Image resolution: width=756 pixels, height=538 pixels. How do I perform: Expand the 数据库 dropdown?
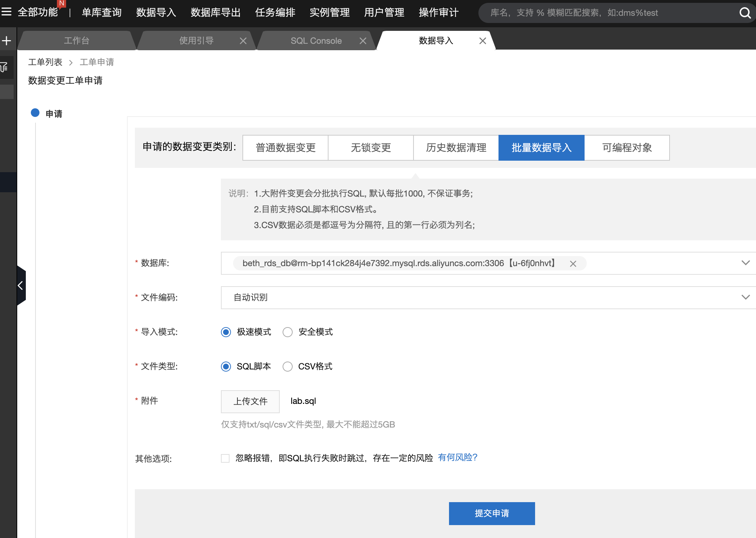[x=746, y=263]
